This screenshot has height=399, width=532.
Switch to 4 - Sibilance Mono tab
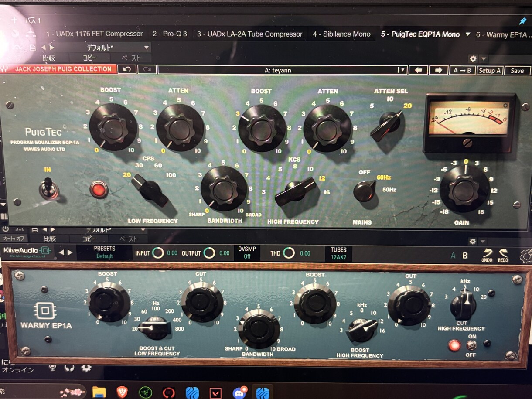pyautogui.click(x=341, y=34)
